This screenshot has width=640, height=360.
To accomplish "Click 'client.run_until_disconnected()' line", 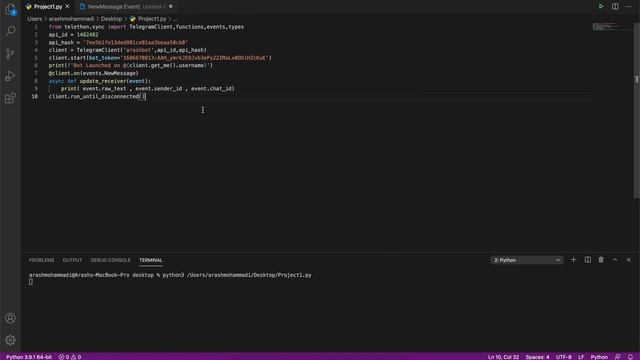I will [97, 97].
